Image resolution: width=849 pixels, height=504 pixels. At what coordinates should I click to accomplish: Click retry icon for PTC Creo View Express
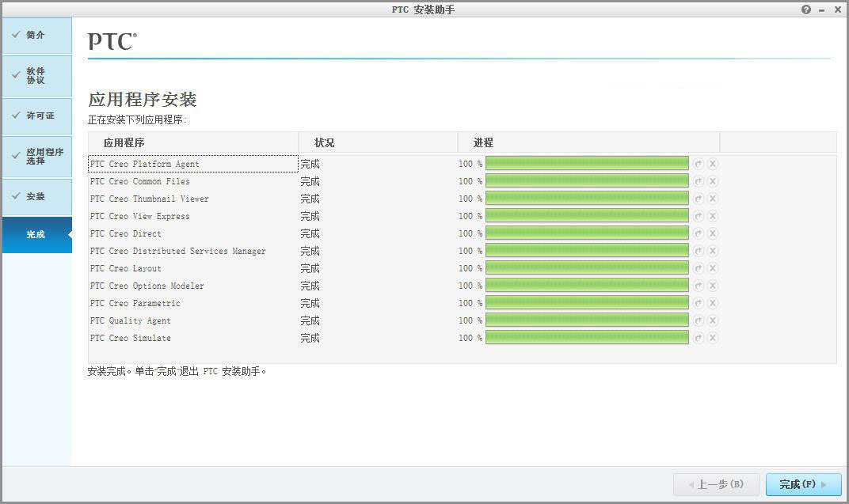[x=698, y=216]
